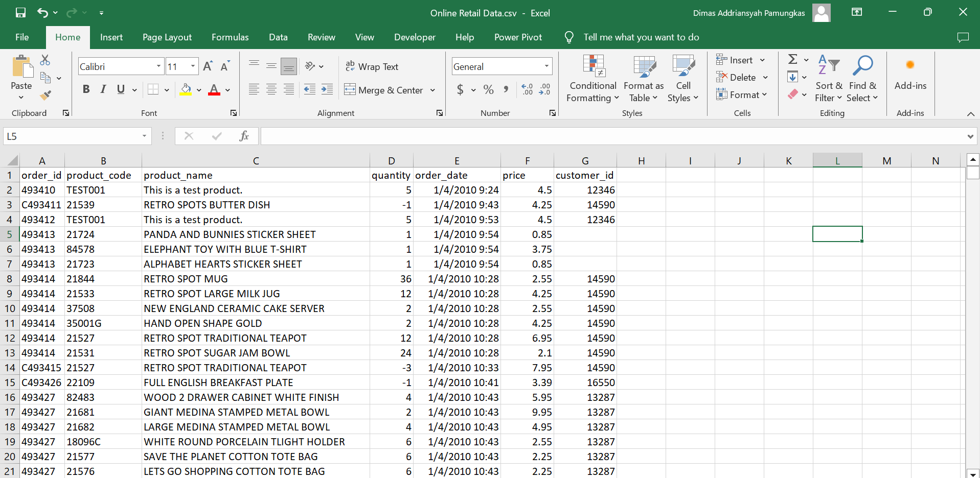980x478 pixels.
Task: Toggle Bold formatting
Action: point(86,90)
